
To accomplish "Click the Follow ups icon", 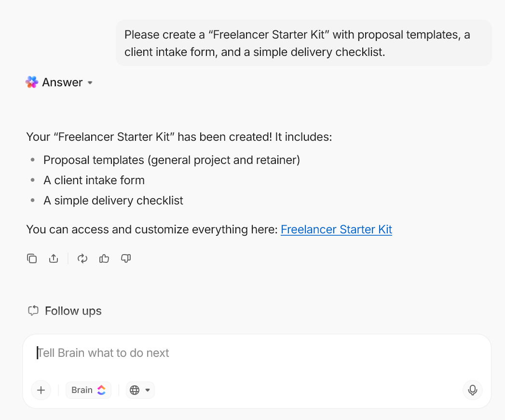I will (33, 311).
